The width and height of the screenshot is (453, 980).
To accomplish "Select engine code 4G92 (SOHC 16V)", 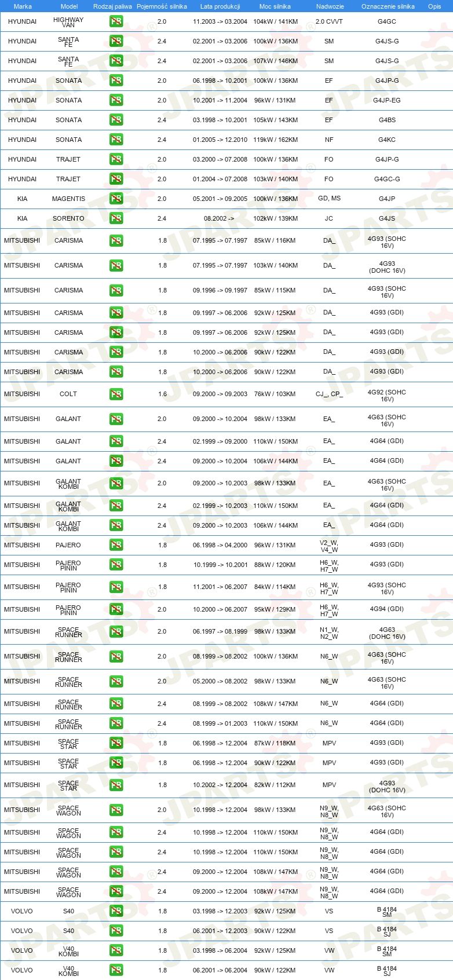I will pyautogui.click(x=387, y=396).
